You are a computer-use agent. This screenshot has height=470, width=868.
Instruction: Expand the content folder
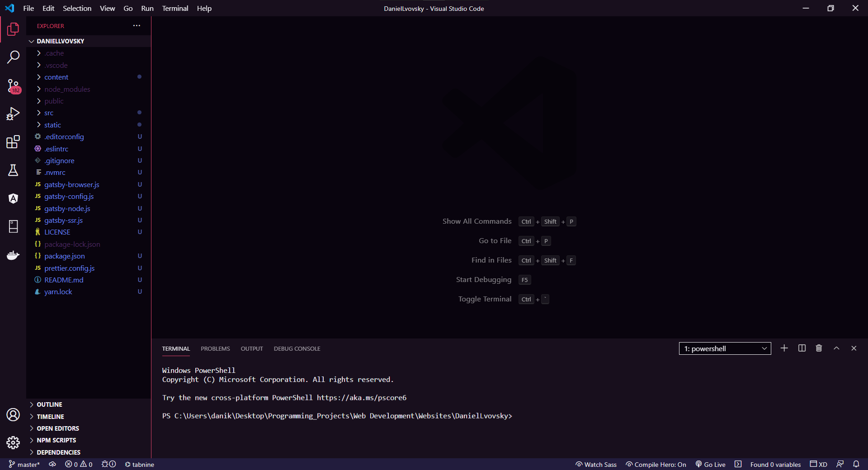tap(88, 77)
